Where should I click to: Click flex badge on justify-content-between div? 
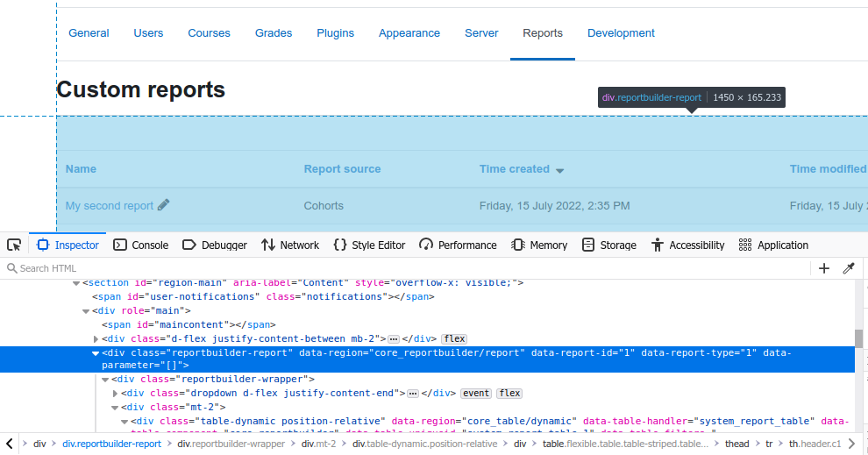454,338
